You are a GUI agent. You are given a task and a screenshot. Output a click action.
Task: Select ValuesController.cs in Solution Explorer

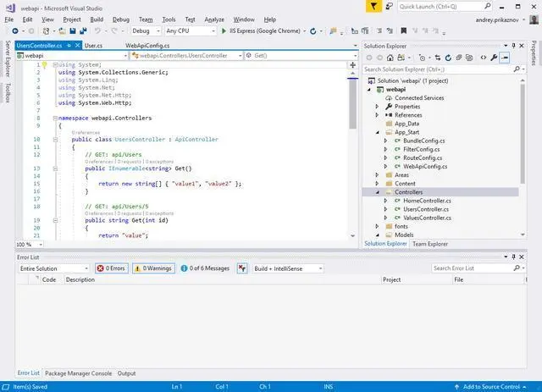427,218
